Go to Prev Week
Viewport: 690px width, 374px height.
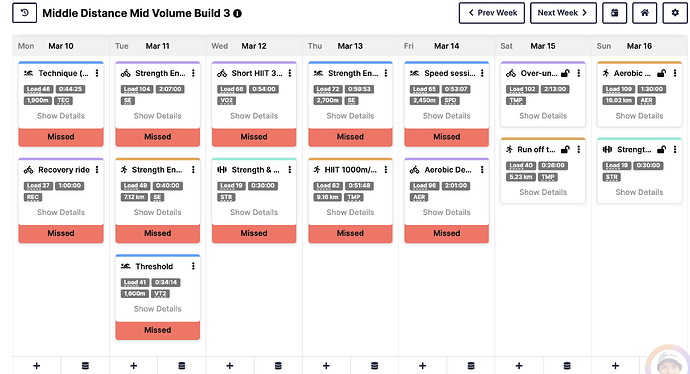pos(492,13)
